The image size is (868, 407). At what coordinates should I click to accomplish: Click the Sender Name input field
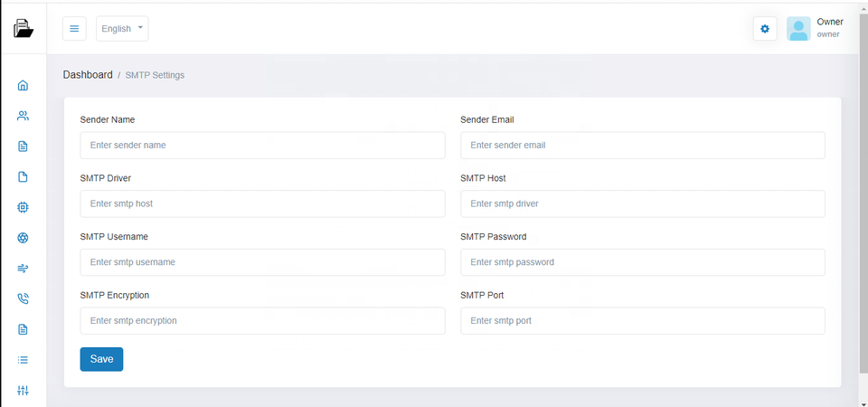262,145
